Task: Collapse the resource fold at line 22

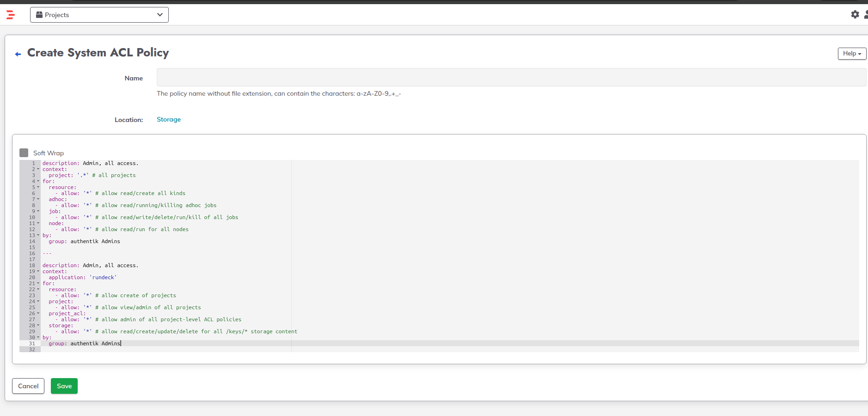Action: point(38,289)
